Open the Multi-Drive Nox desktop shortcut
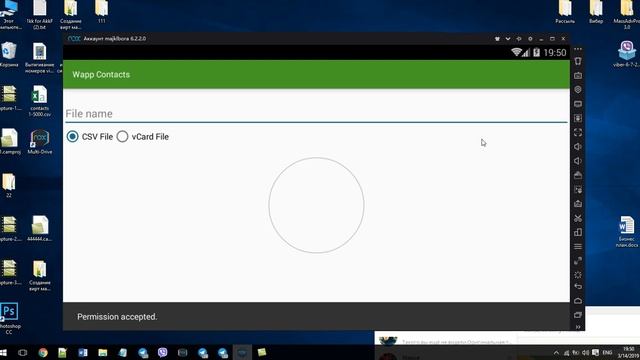Image resolution: width=640 pixels, height=360 pixels. (40, 142)
